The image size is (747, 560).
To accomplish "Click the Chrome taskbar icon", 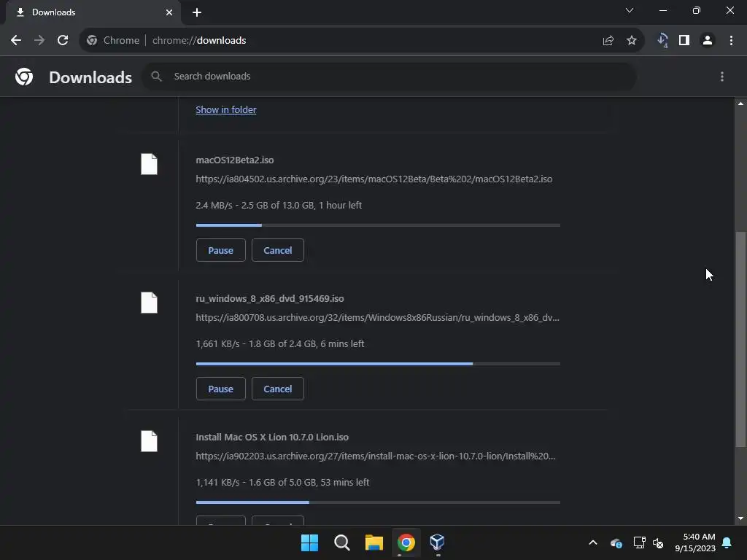I will [406, 542].
